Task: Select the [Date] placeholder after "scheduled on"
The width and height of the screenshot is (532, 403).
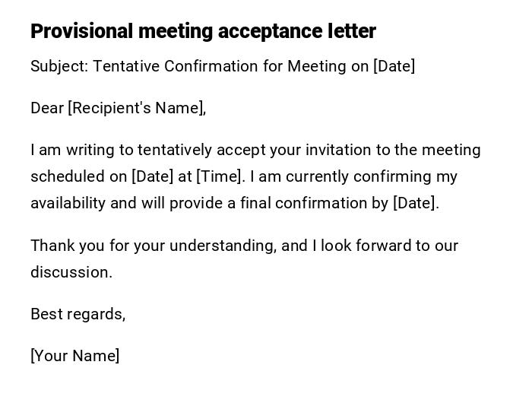Action: [x=153, y=176]
